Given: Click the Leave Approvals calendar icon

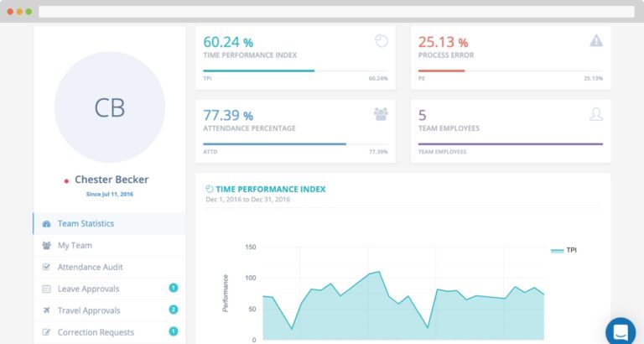Looking at the screenshot, I should pyautogui.click(x=46, y=289).
